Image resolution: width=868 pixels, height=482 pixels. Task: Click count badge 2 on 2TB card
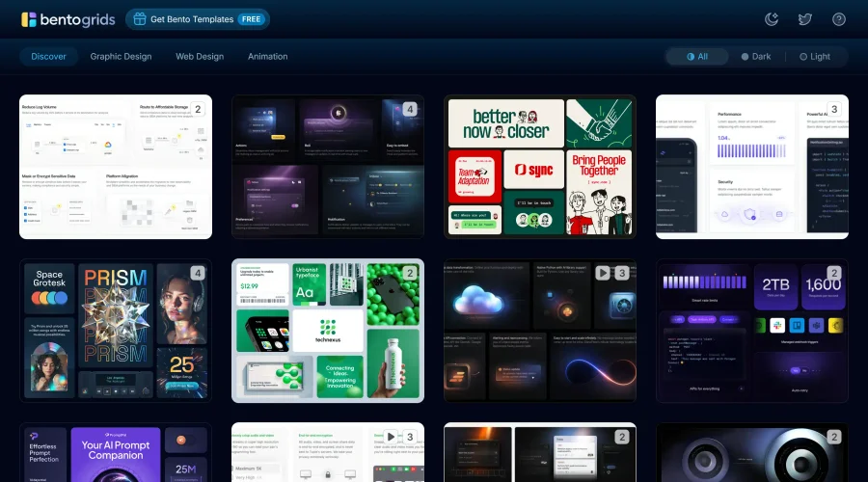[834, 273]
